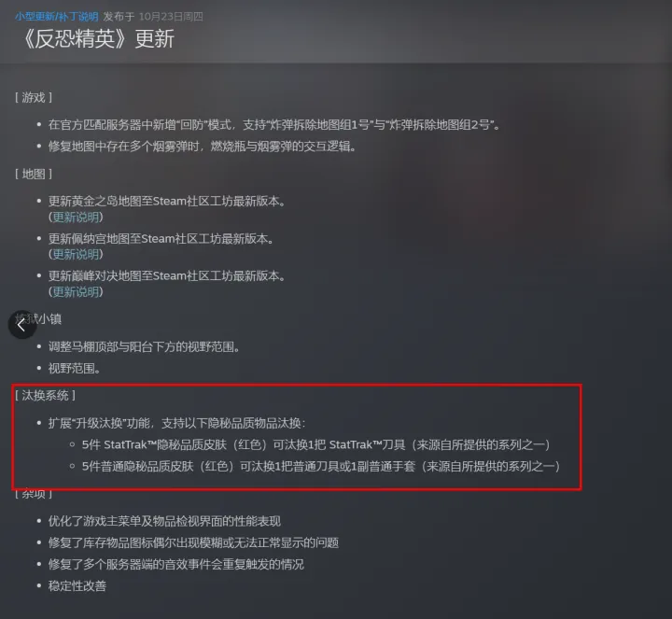Click the 普通手套 trade-up bullet line

point(321,467)
